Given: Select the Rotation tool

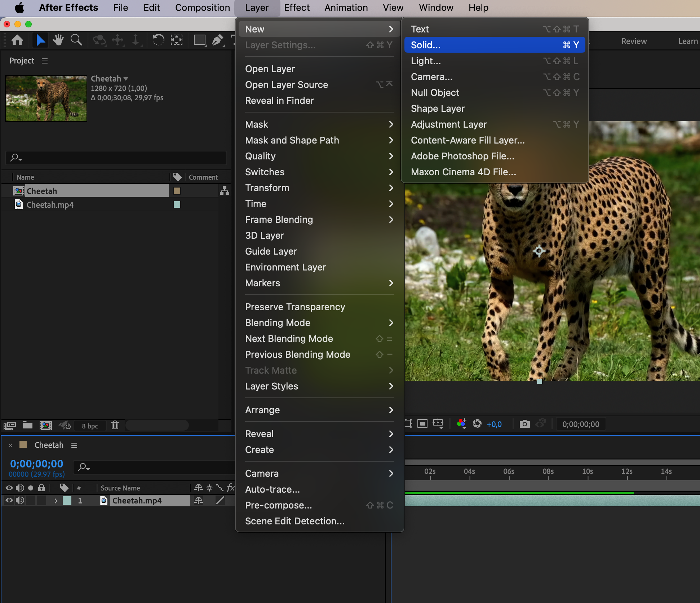Looking at the screenshot, I should [158, 40].
